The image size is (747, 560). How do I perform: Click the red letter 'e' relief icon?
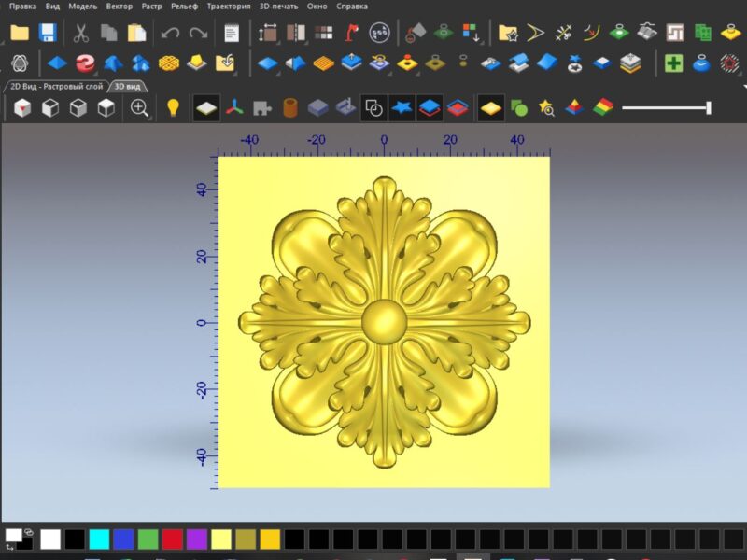pyautogui.click(x=85, y=63)
